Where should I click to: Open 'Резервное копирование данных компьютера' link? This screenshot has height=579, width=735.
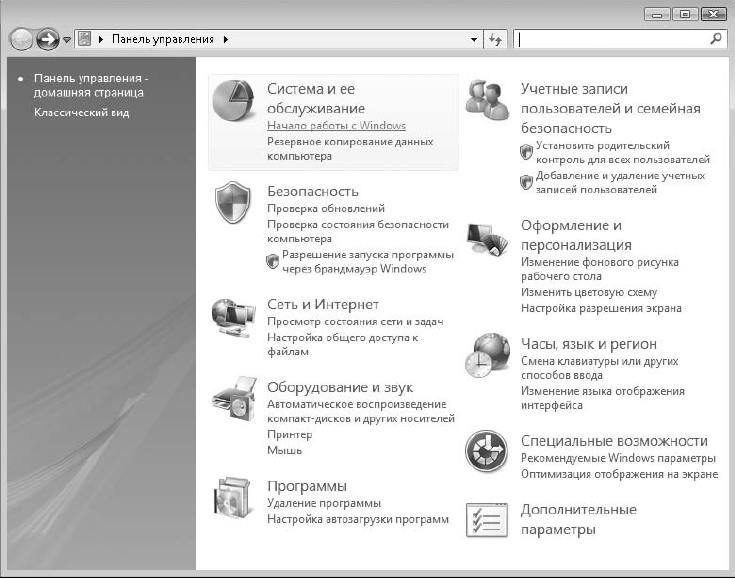click(x=350, y=149)
